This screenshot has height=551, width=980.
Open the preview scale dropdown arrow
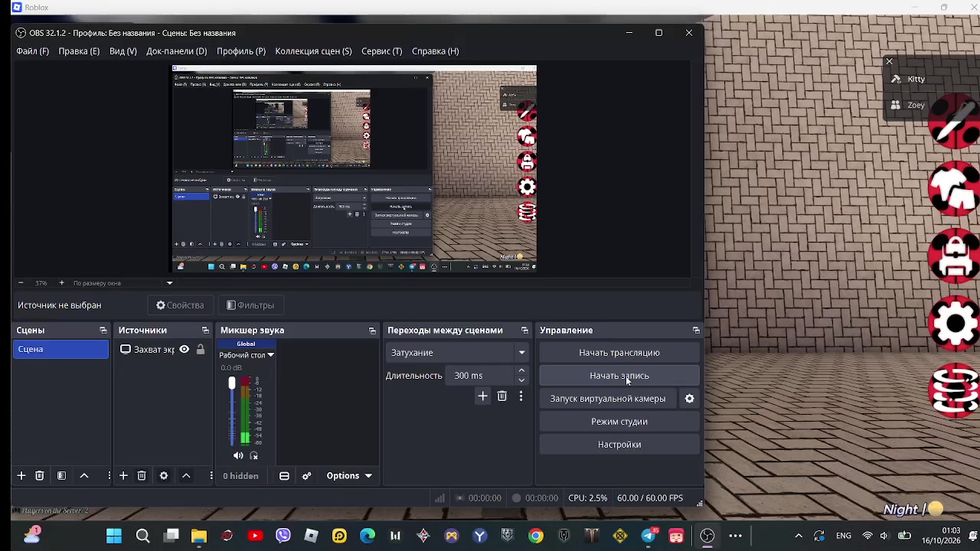point(170,283)
